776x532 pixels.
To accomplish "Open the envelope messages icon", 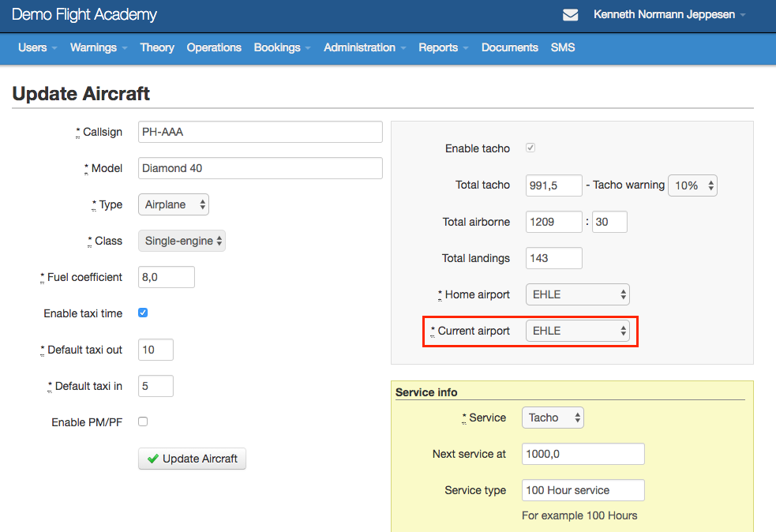I will 570,15.
